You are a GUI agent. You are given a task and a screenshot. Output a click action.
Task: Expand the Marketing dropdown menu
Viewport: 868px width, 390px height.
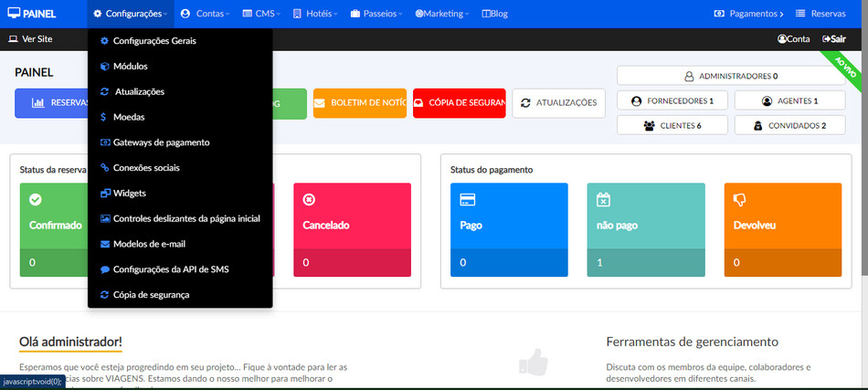[441, 14]
